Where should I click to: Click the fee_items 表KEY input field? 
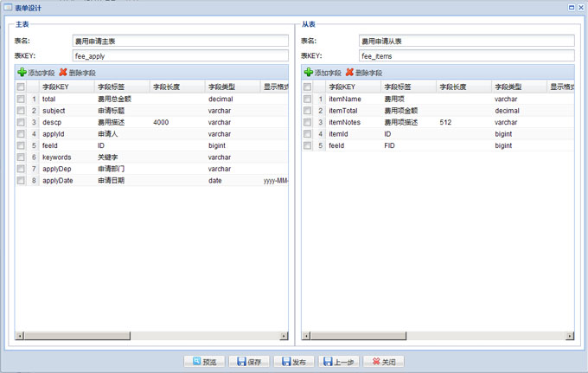[x=466, y=56]
